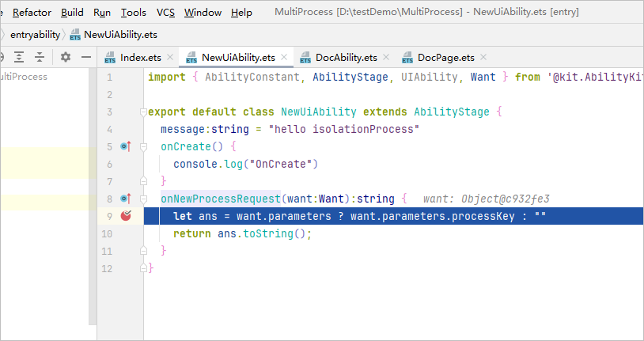Switch to the DocPage.ets tab
The image size is (644, 341).
point(445,58)
